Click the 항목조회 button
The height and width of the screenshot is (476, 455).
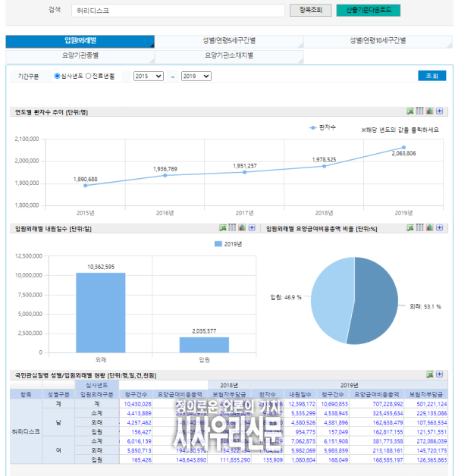[309, 10]
